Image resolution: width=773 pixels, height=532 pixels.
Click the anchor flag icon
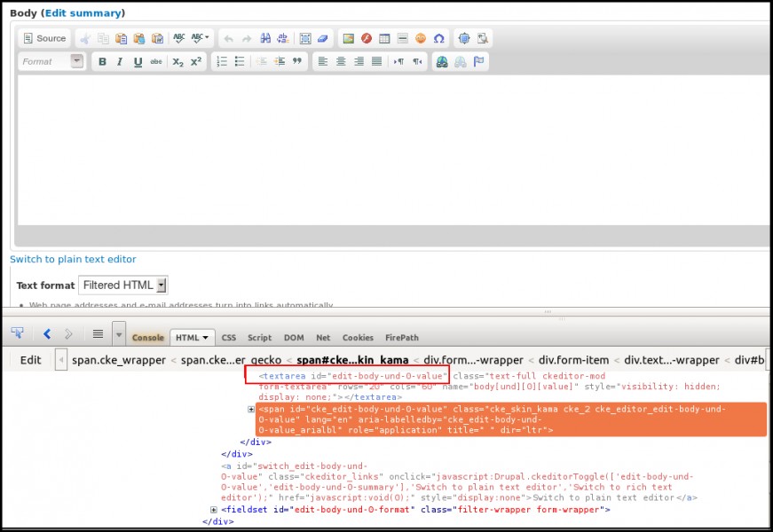pyautogui.click(x=478, y=62)
